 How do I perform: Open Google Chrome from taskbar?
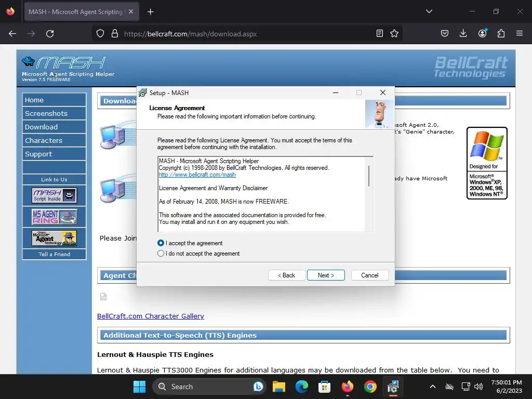coord(370,387)
